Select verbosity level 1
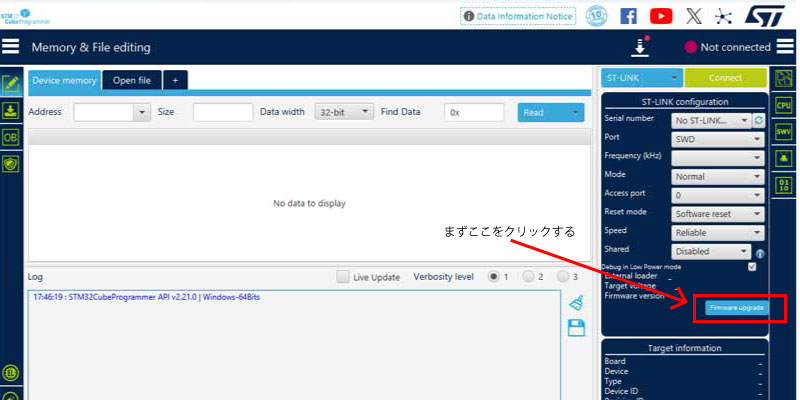 [x=493, y=277]
